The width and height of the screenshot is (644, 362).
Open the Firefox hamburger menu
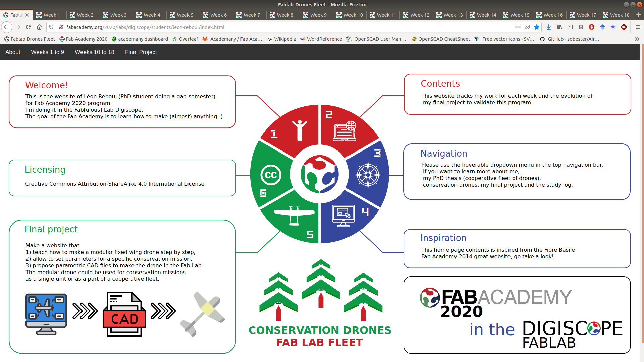click(x=637, y=27)
